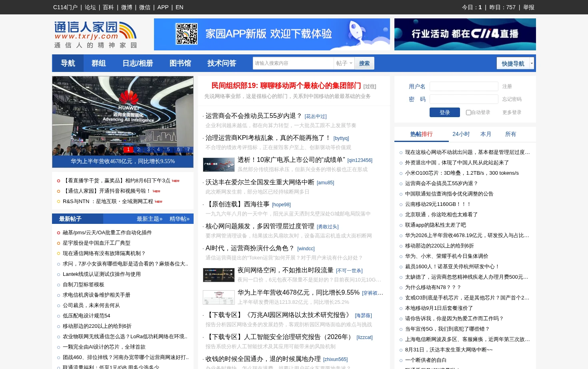Focus the 密码 input field
This screenshot has height=369, width=588.
pos(464,99)
